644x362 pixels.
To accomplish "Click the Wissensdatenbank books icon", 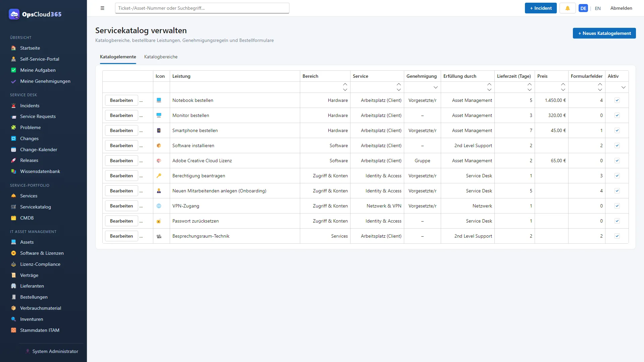I will [13, 171].
